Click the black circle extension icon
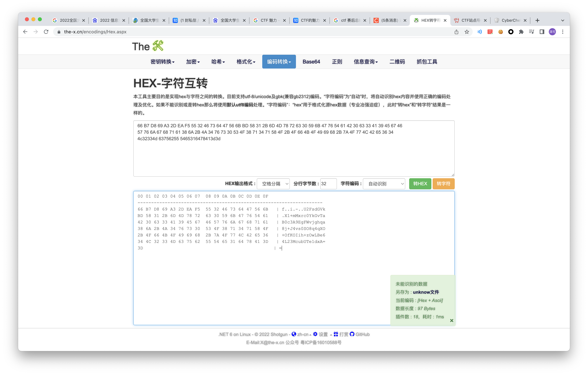 [511, 32]
